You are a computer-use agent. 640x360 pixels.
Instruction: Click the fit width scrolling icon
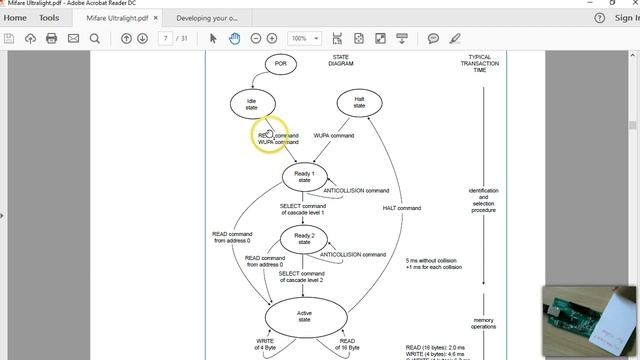tap(337, 38)
